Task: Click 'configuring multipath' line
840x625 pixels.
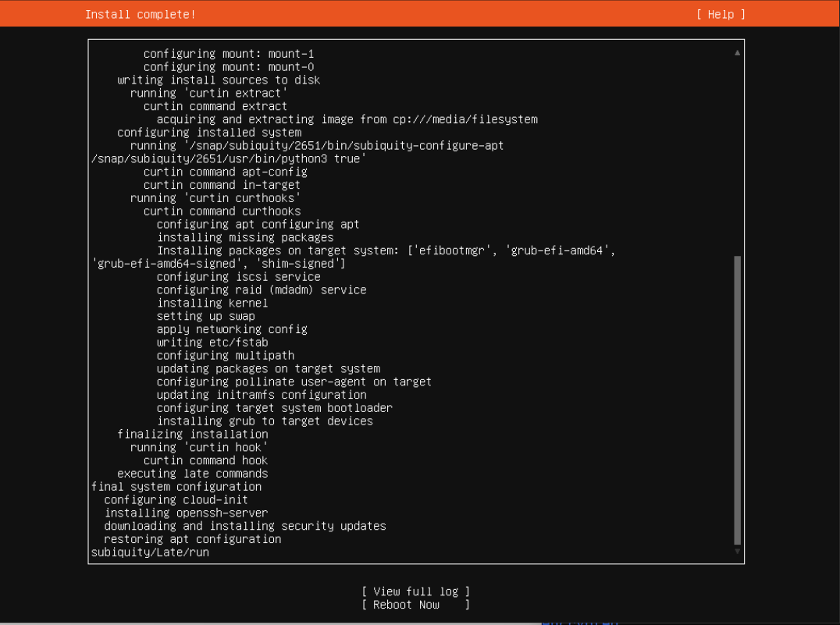Action: (x=226, y=356)
